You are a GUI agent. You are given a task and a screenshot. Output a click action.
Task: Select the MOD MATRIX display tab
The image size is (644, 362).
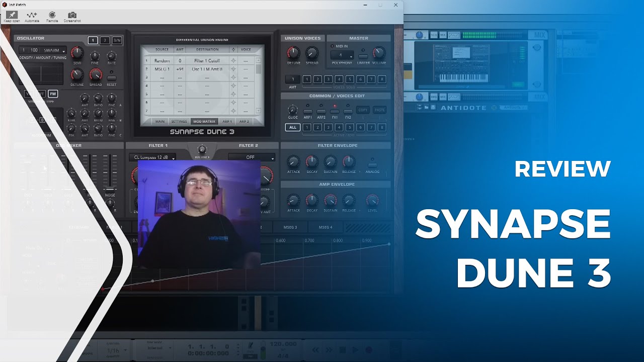pos(204,121)
